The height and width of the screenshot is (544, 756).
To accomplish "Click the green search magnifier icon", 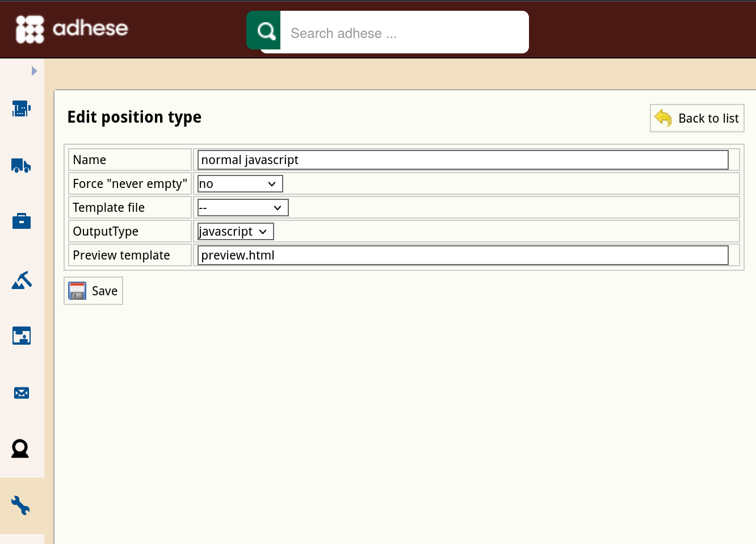I will [x=264, y=30].
